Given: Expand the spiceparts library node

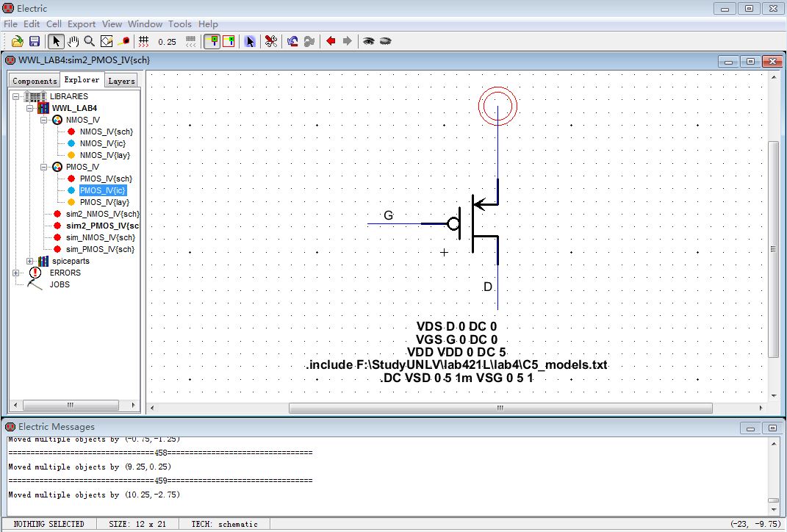Looking at the screenshot, I should click(30, 261).
